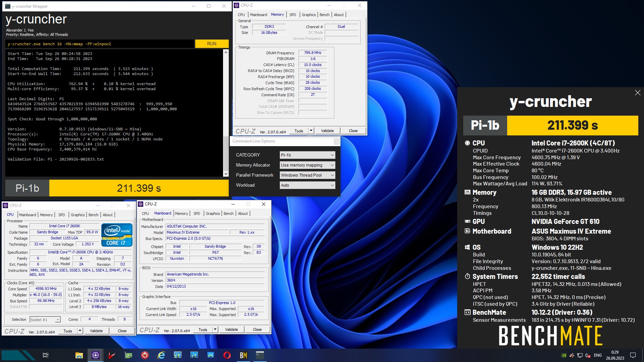This screenshot has height=362, width=644.
Task: Click the ENG language indicator
Action: point(598,355)
